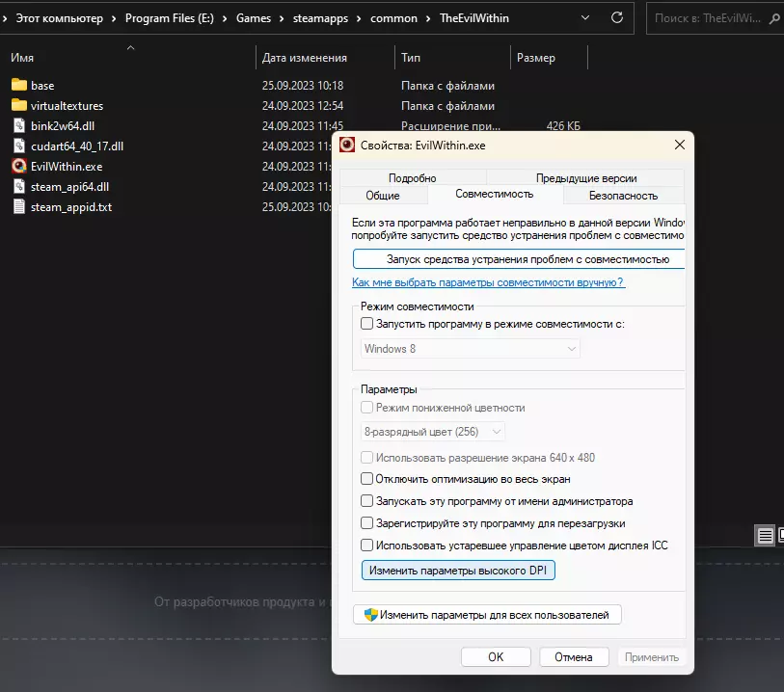
Task: Switch Explorer to details view layout icon
Action: pos(765,536)
